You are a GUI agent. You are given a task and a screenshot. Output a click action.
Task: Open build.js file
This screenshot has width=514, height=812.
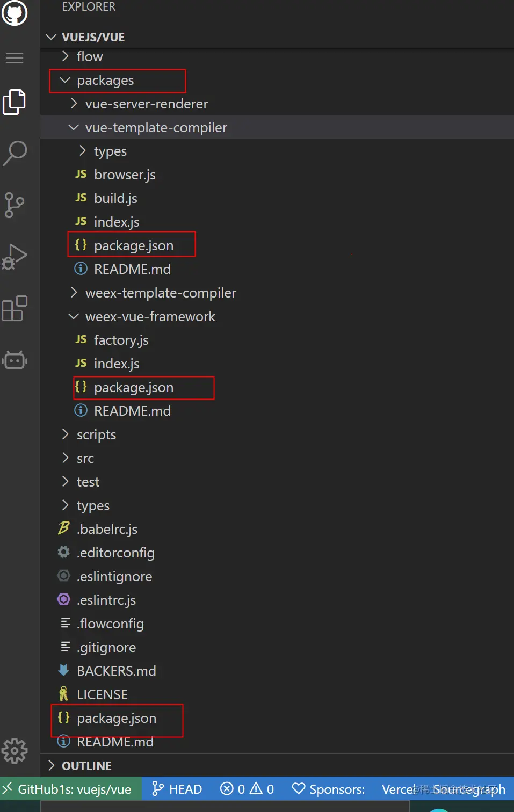coord(277,198)
